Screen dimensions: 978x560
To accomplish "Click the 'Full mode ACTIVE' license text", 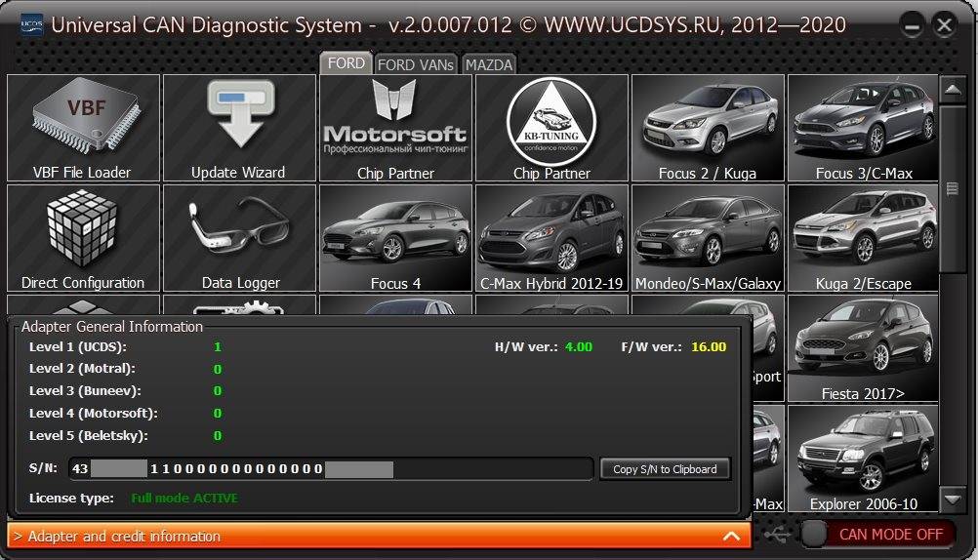I will coord(184,499).
